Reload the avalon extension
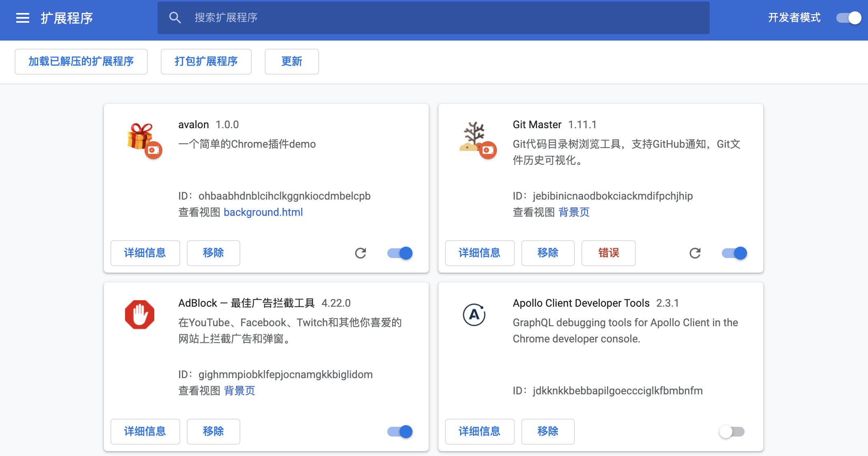868x456 pixels. (x=361, y=253)
